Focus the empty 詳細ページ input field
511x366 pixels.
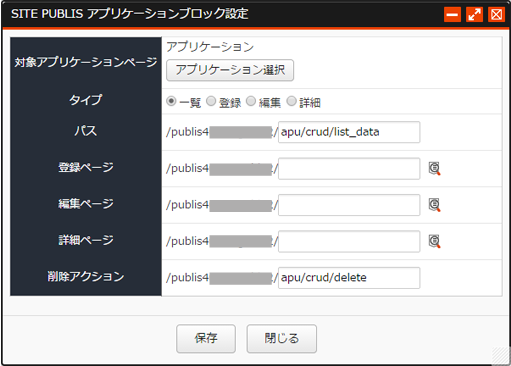349,241
